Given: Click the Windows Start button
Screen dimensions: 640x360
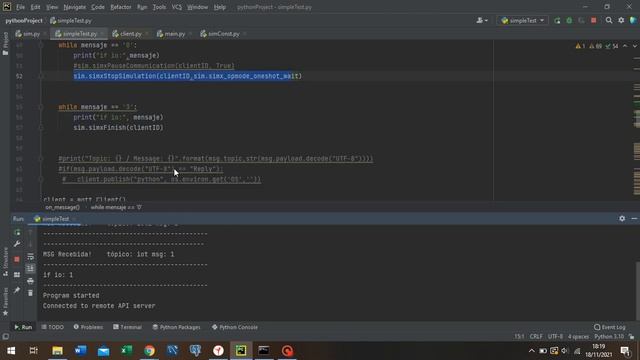Looking at the screenshot, I should point(11,351).
